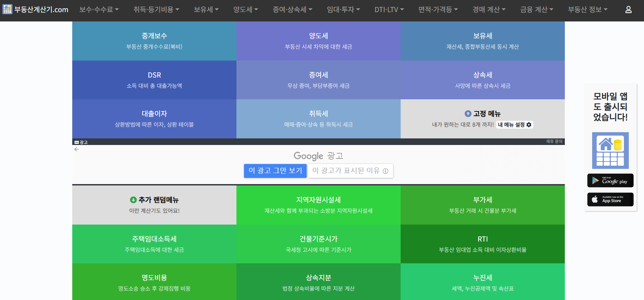Open the 취득세 calculator tile
Viewport: 644px width, 300px height.
318,119
